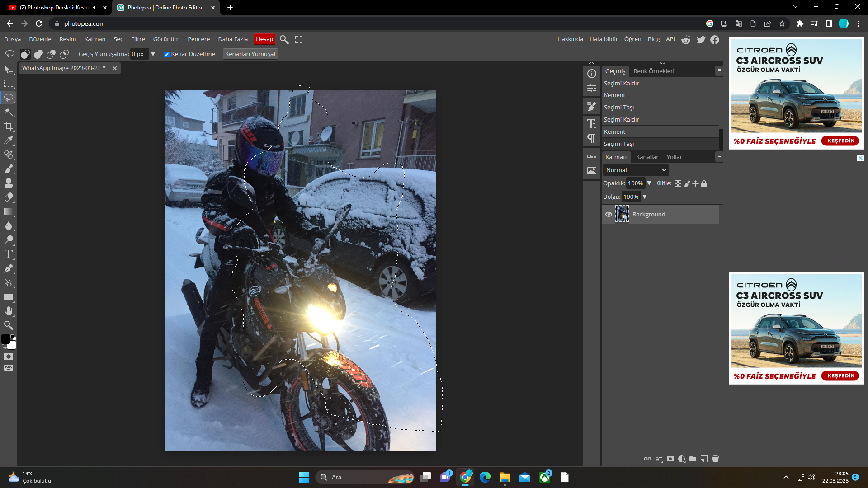Image resolution: width=868 pixels, height=488 pixels.
Task: Switch to Kanallar tab
Action: [647, 157]
